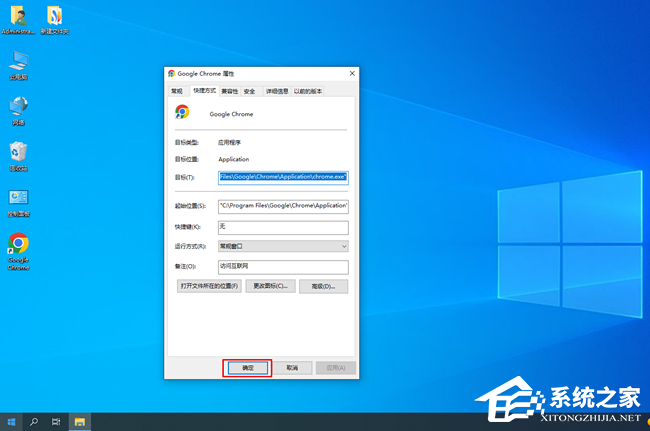650x431 pixels.
Task: Click the 更改图标 (Change Icon) button
Action: coord(270,286)
